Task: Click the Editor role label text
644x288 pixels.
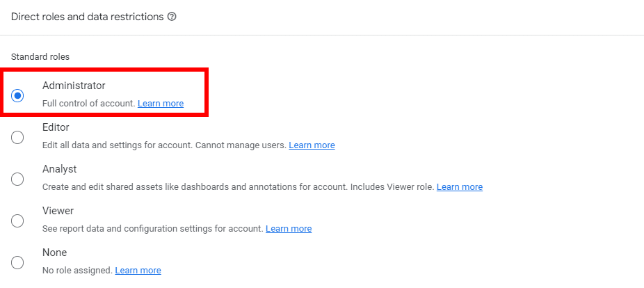Action: click(56, 127)
